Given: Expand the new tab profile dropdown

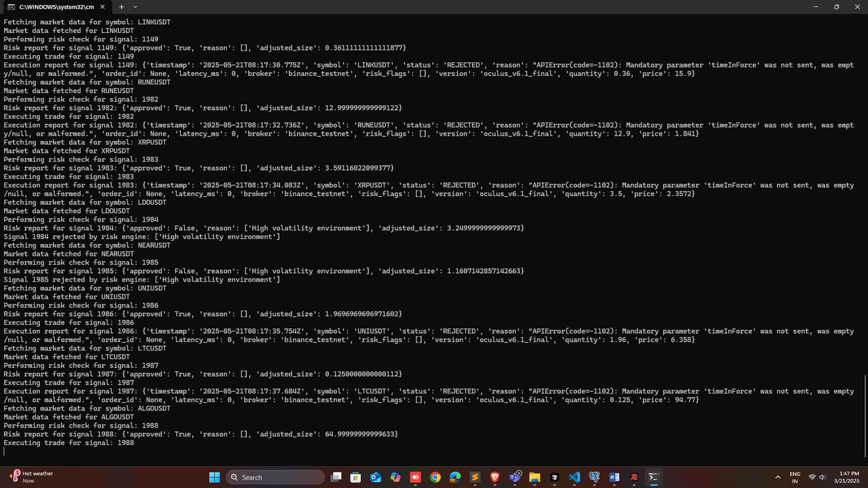Looking at the screenshot, I should 135,7.
